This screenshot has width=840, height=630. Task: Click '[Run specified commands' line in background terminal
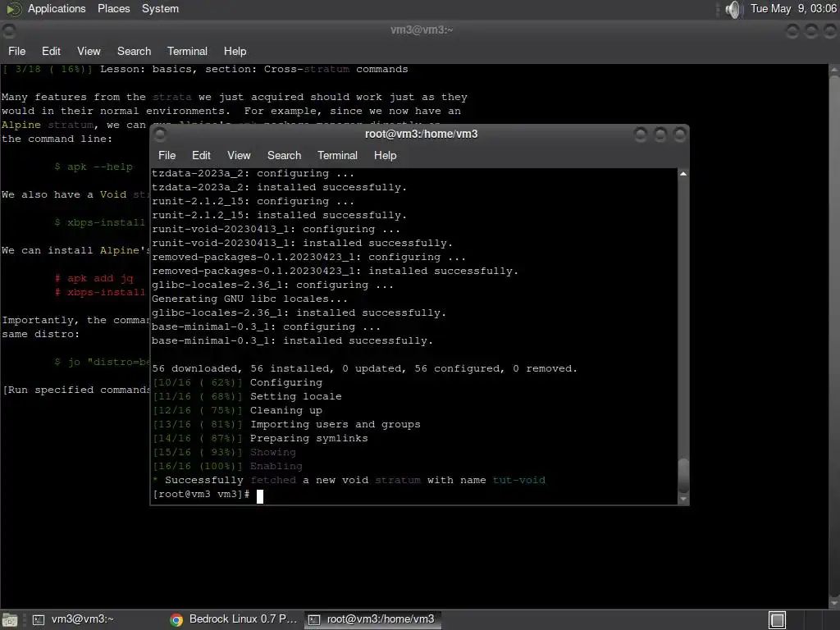76,390
